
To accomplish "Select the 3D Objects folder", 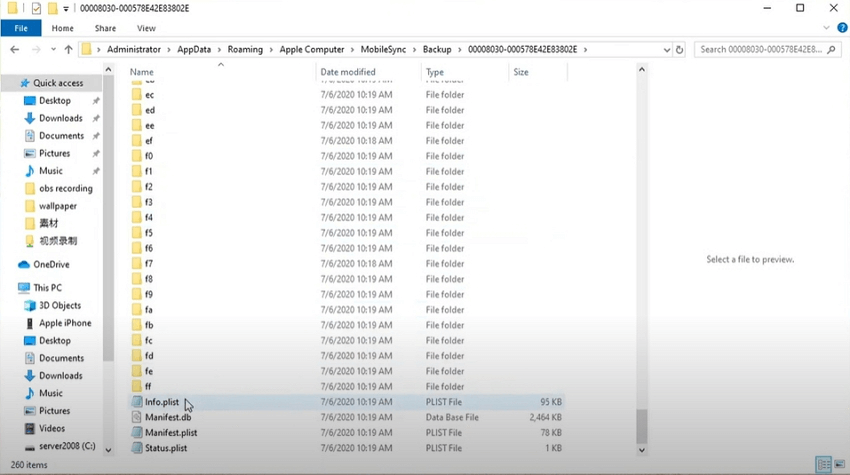I will pos(59,305).
